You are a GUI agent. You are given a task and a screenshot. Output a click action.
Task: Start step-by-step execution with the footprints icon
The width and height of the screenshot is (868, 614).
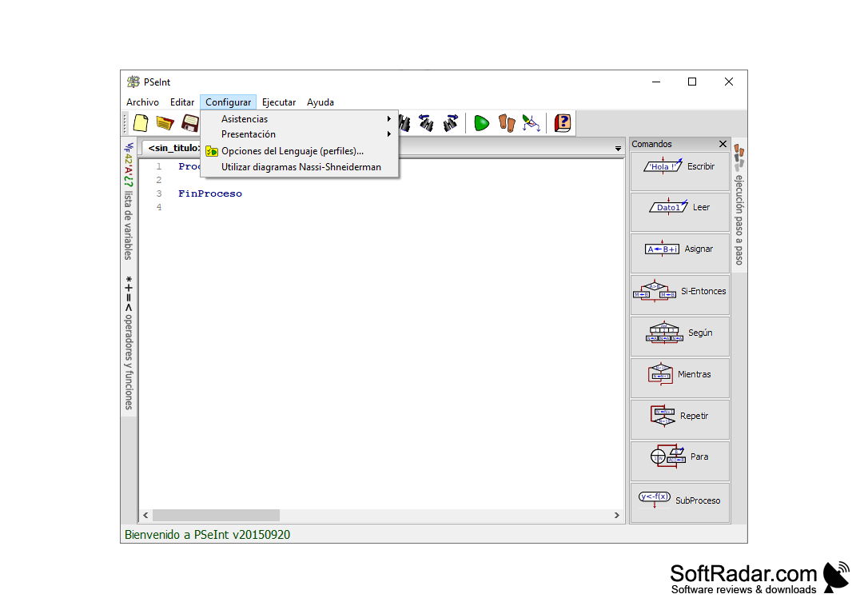click(x=507, y=122)
